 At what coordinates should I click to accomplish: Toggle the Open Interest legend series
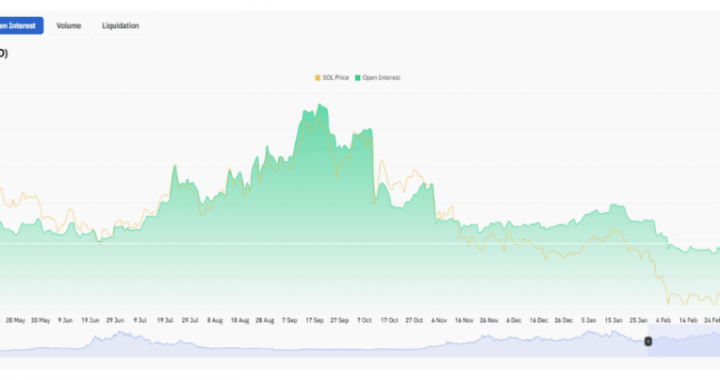[377, 78]
